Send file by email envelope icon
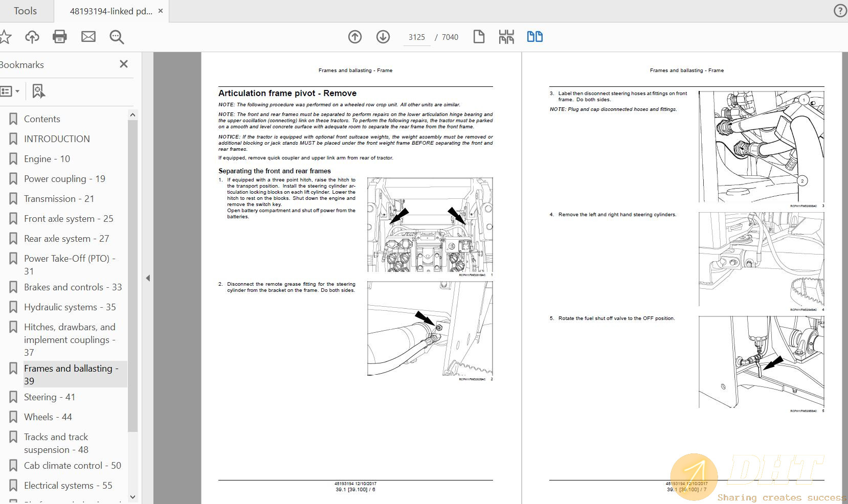The height and width of the screenshot is (504, 848). pos(88,37)
